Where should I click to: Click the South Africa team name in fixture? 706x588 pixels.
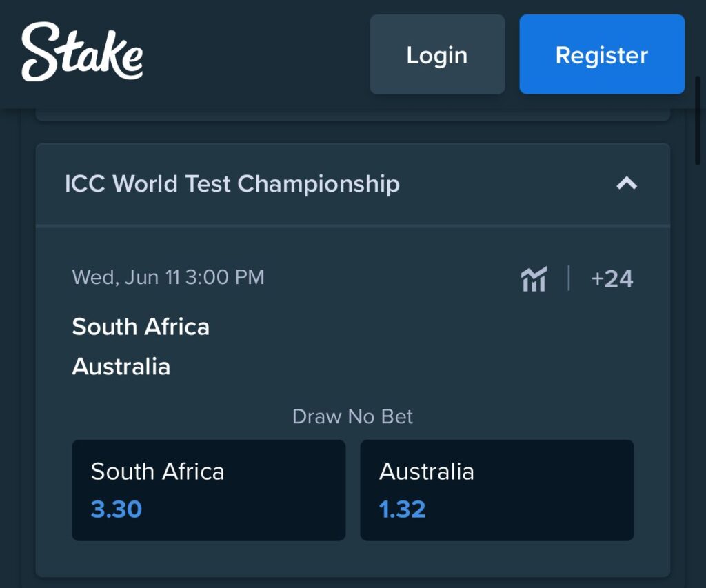pos(141,327)
